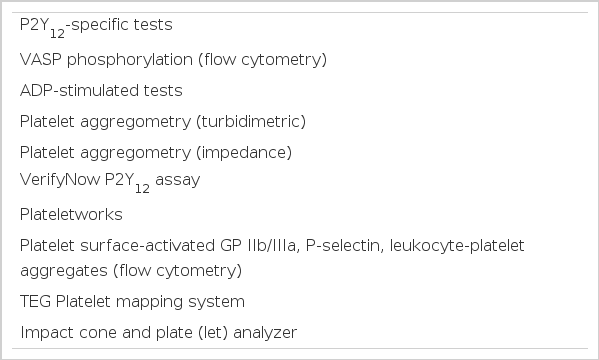Click the word 'phosphorylation'
This screenshot has width=599, height=360.
130,60
